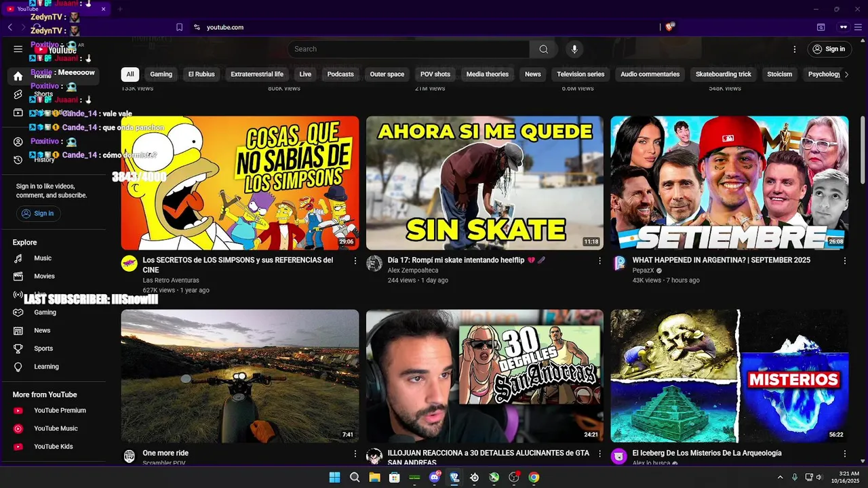The width and height of the screenshot is (868, 488).
Task: Open Discord from the taskbar
Action: [x=435, y=477]
